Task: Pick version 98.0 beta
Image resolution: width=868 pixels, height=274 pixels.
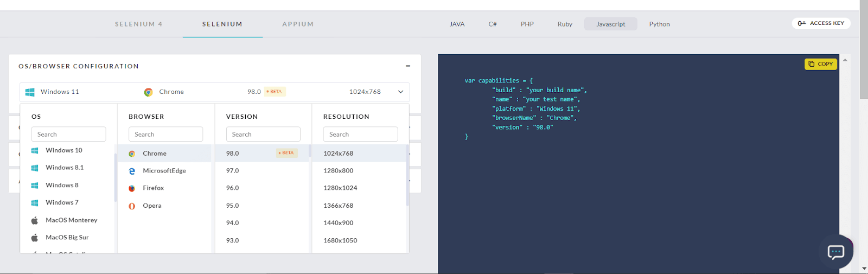Action: coord(262,153)
